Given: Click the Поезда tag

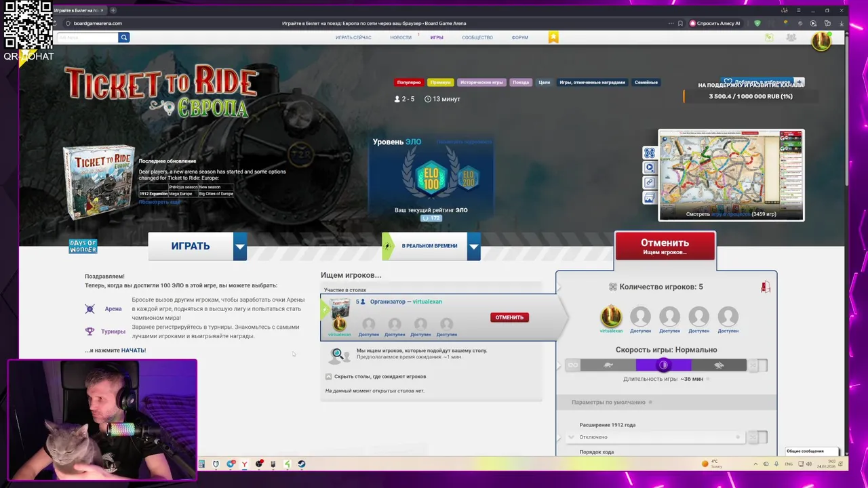Looking at the screenshot, I should click(521, 83).
